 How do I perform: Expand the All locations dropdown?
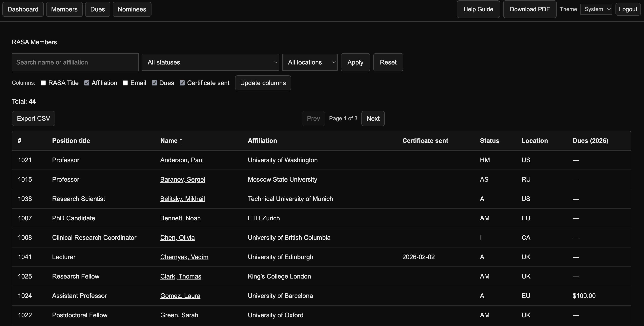pyautogui.click(x=310, y=62)
